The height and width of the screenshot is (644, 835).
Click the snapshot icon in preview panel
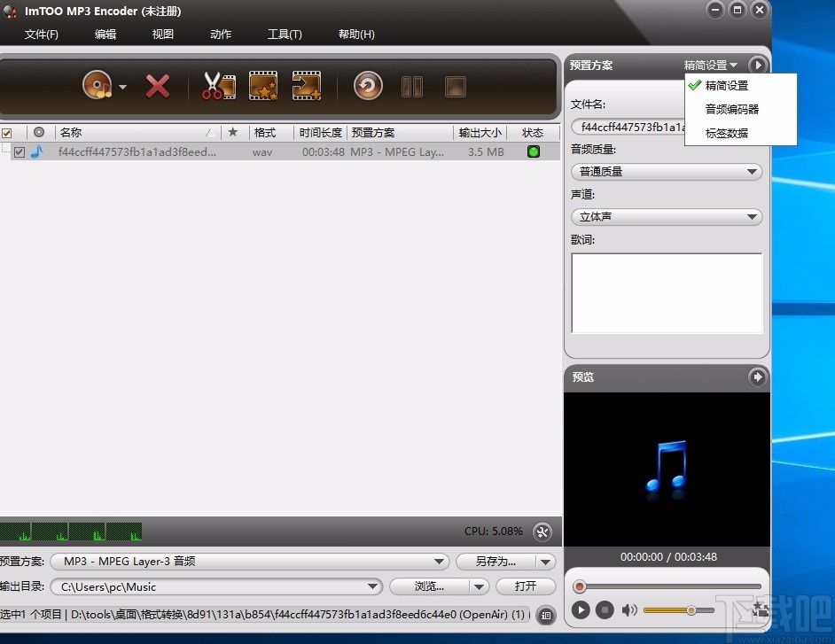click(760, 610)
